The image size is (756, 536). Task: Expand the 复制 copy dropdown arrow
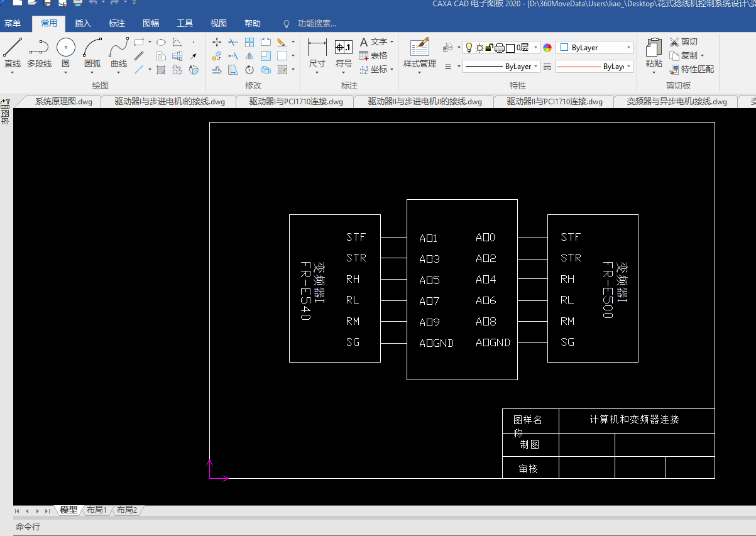702,56
